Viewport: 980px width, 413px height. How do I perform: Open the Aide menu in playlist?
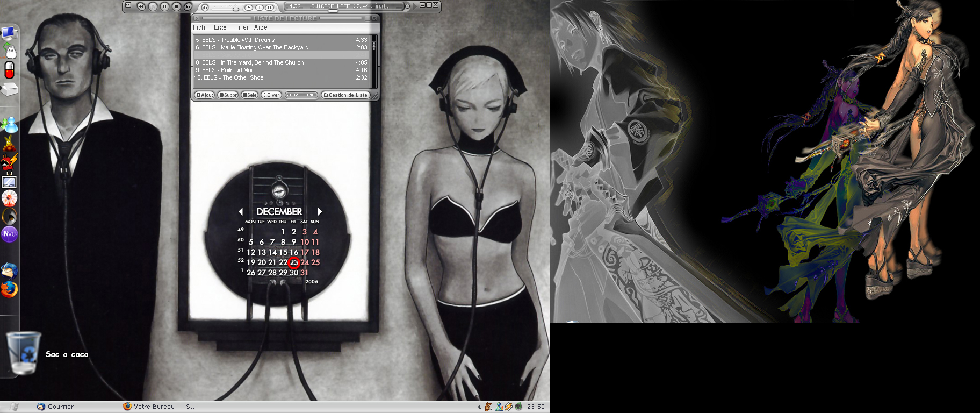[261, 27]
